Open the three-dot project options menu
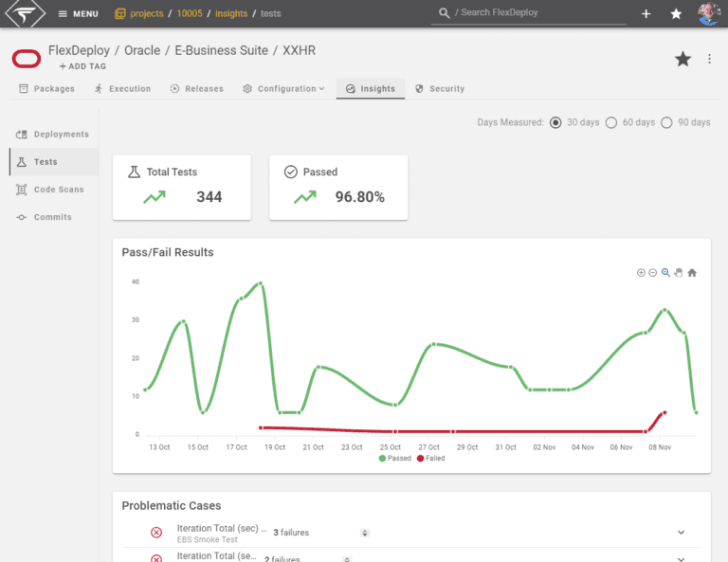728x562 pixels. click(709, 59)
